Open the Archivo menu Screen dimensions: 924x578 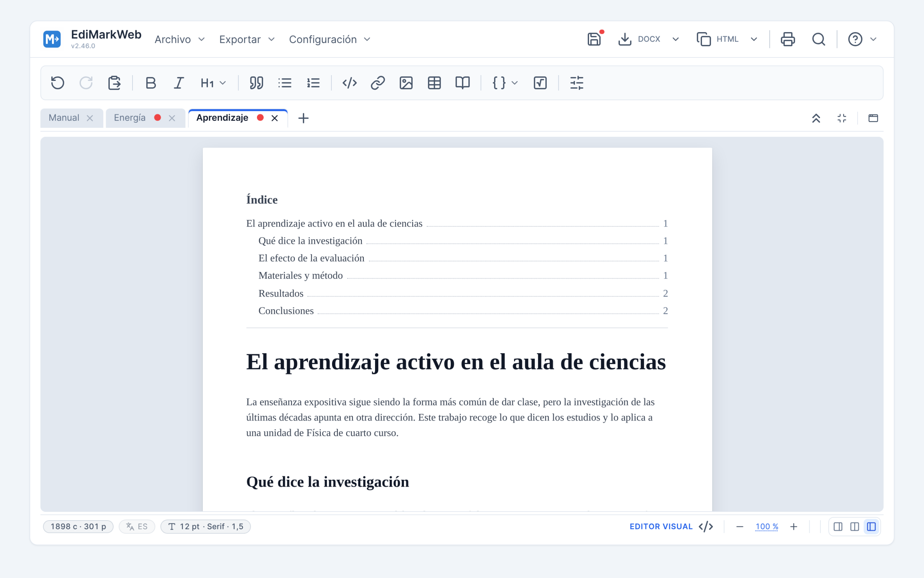179,39
